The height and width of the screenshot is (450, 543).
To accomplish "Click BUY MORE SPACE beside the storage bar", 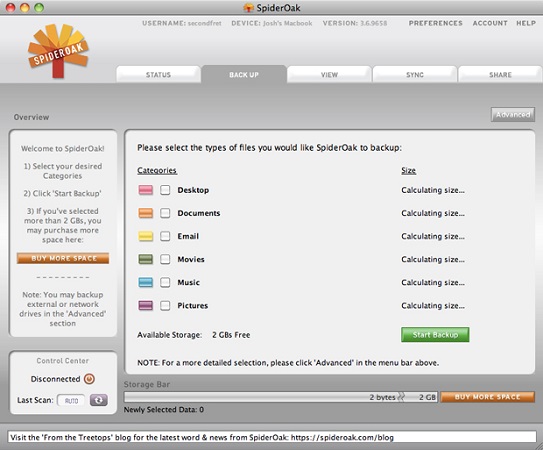I will [x=488, y=397].
